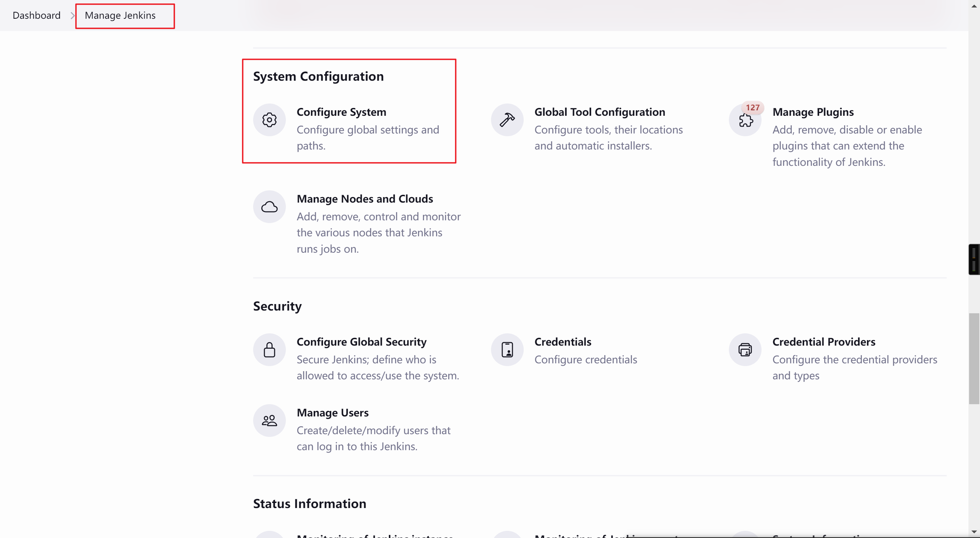Open Manage Nodes and Clouds link
This screenshot has height=538, width=980.
[x=364, y=199]
